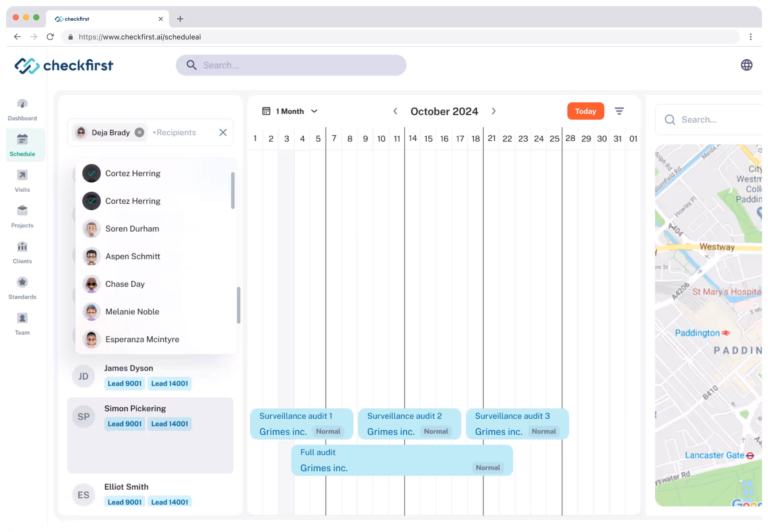Remove Deja Brady recipient chip

click(139, 132)
